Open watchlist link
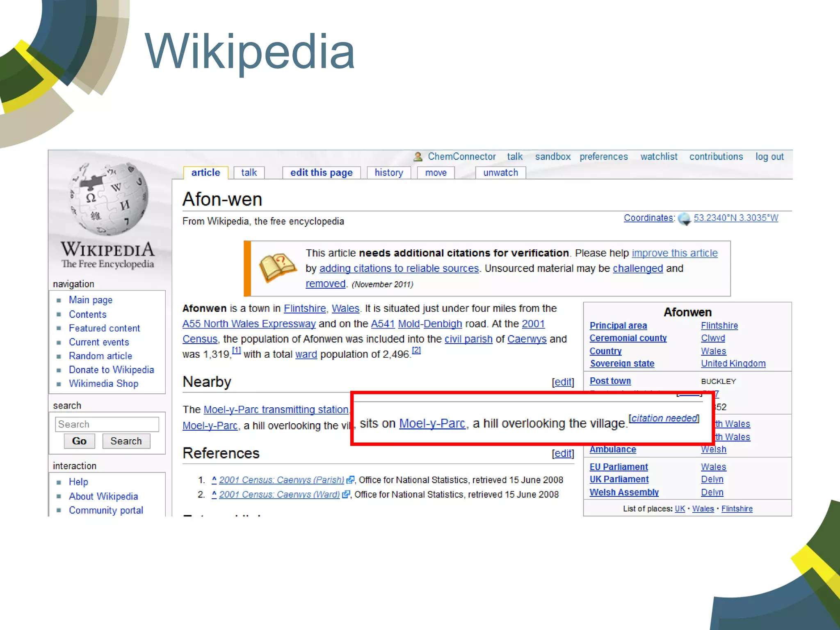Screen dimensions: 840x630 pos(659,157)
